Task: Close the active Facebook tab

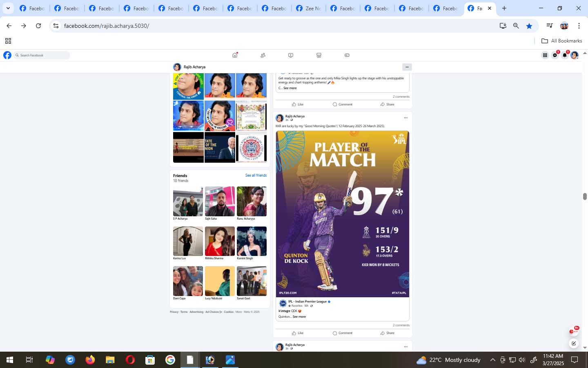Action: pyautogui.click(x=490, y=8)
